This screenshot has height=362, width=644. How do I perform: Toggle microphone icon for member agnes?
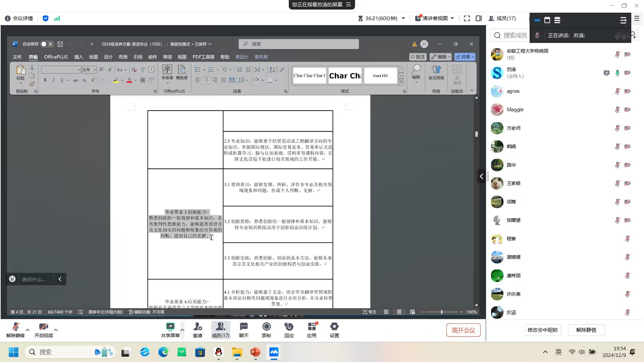pyautogui.click(x=617, y=91)
